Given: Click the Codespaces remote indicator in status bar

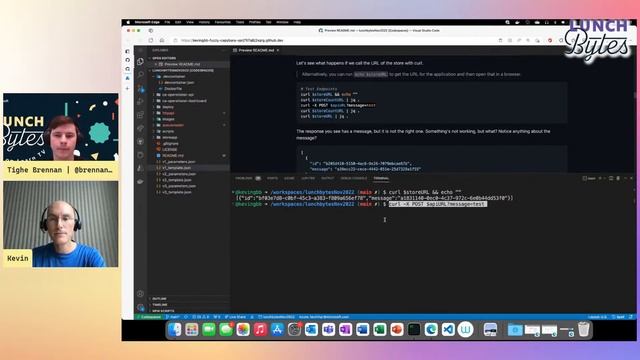Looking at the screenshot, I should (149, 317).
